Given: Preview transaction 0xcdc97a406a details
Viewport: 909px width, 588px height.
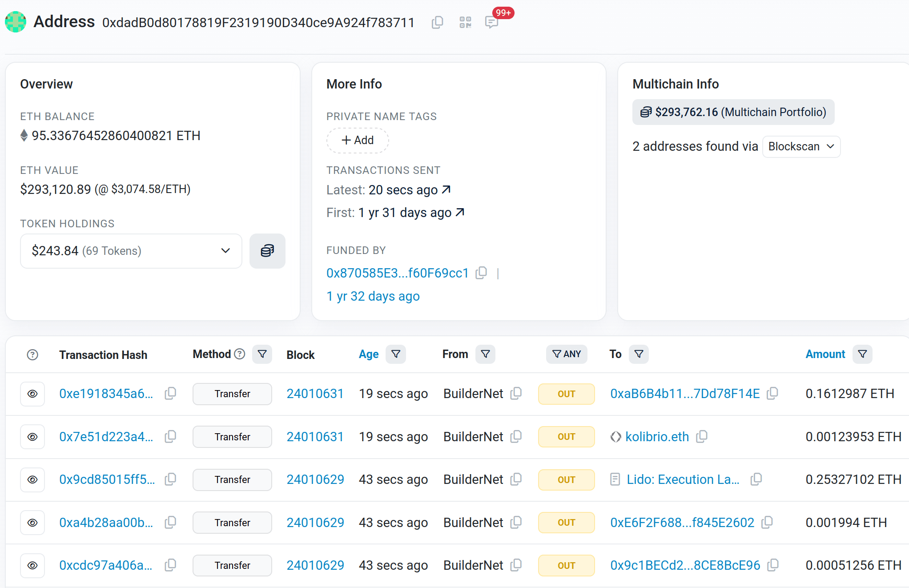Looking at the screenshot, I should [32, 565].
